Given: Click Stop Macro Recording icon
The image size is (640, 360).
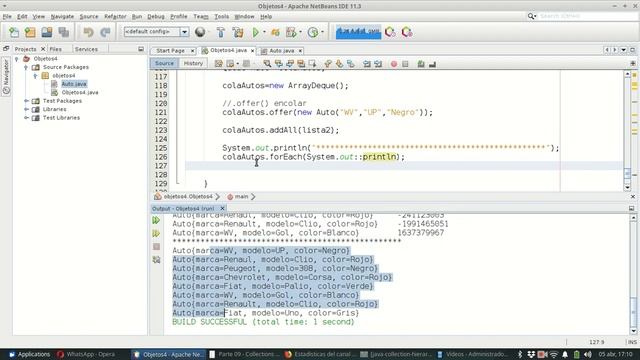Looking at the screenshot, I should coord(405,64).
